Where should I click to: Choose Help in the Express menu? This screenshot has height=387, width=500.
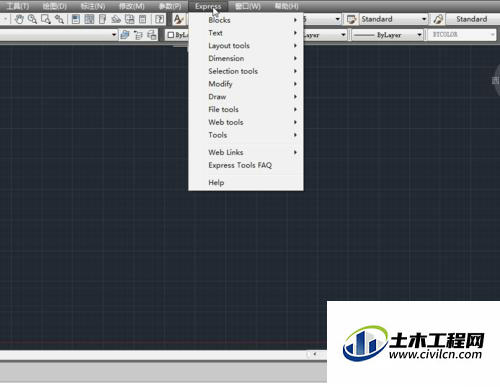(x=246, y=183)
